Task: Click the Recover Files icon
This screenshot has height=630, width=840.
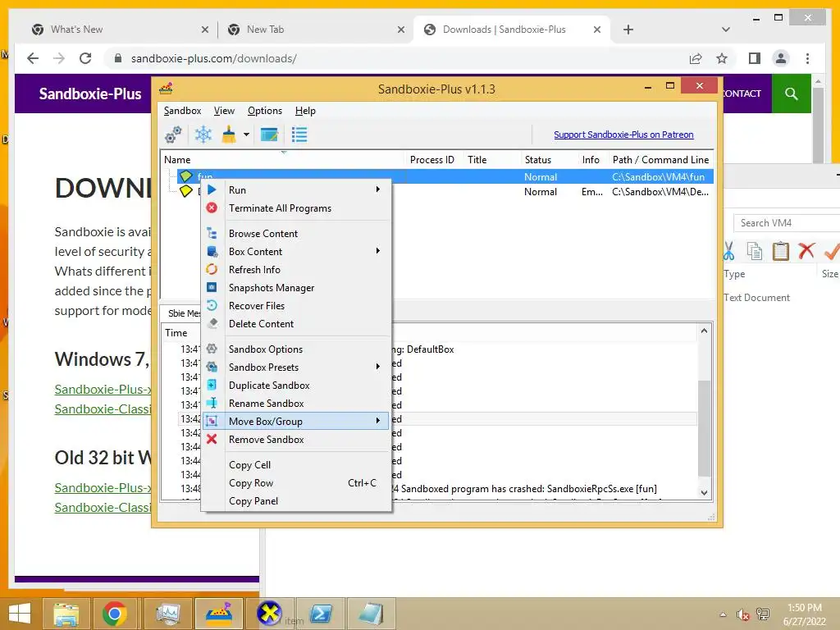Action: pos(212,305)
